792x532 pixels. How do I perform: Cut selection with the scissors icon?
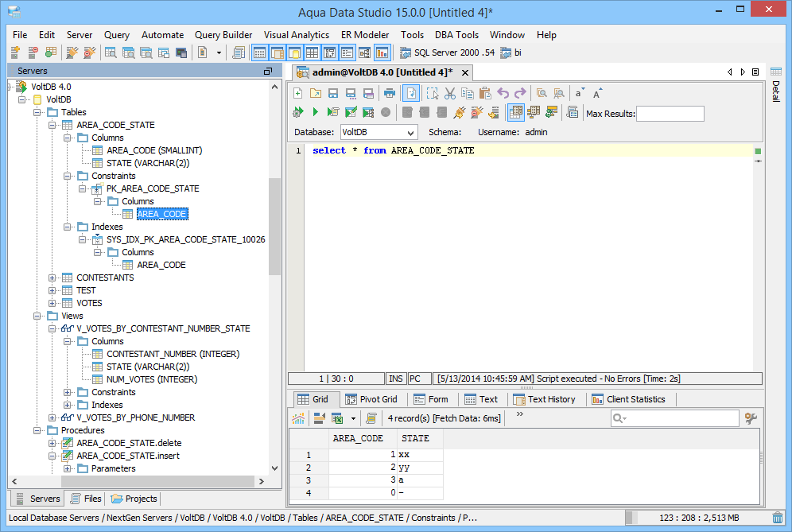[449, 94]
